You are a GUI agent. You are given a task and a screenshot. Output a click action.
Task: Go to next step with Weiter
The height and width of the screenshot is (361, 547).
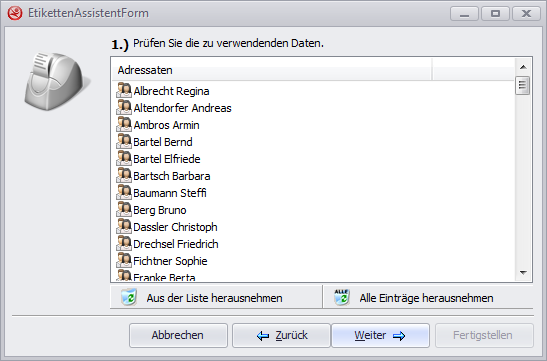(x=380, y=335)
